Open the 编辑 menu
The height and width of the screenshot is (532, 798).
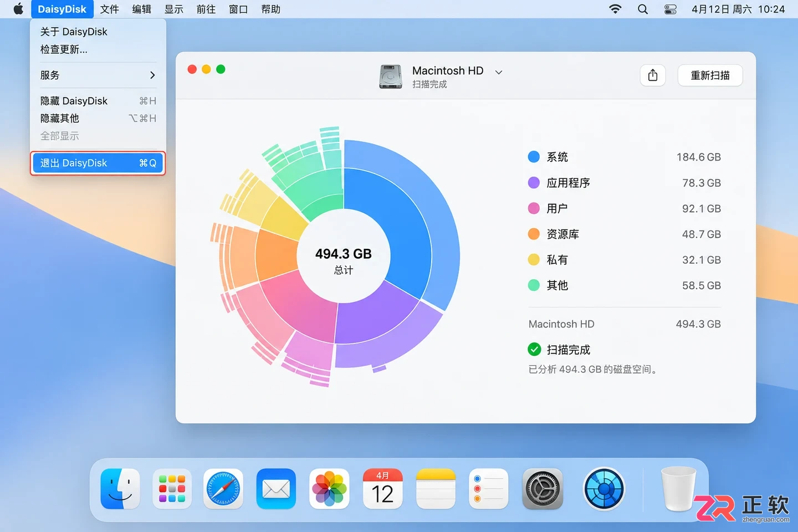tap(142, 9)
